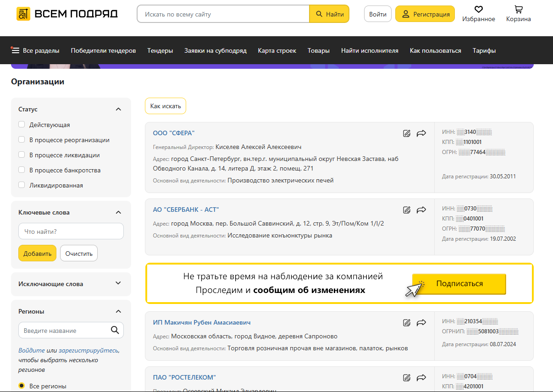
Task: Go to Карта строек in the navigation bar
Action: pyautogui.click(x=277, y=50)
